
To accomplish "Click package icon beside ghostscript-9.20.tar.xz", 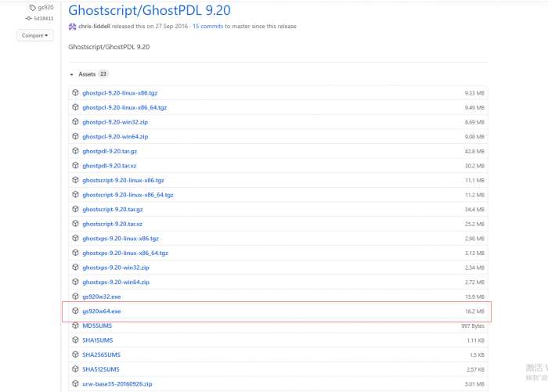I will coord(75,224).
